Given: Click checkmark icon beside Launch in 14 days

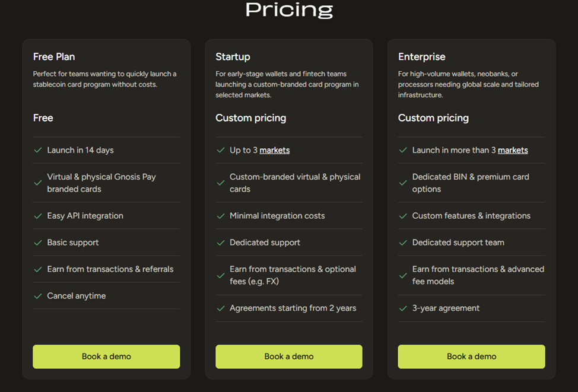Looking at the screenshot, I should click(38, 151).
